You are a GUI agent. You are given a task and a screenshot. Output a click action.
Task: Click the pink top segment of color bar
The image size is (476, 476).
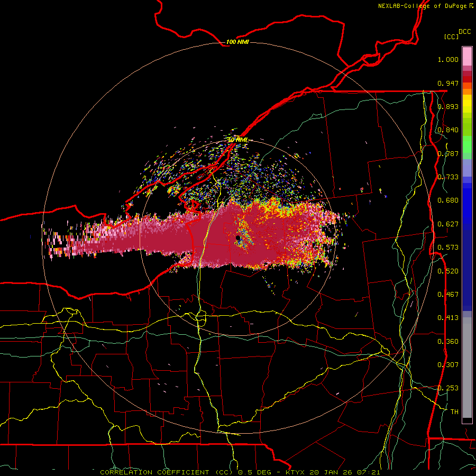(467, 57)
